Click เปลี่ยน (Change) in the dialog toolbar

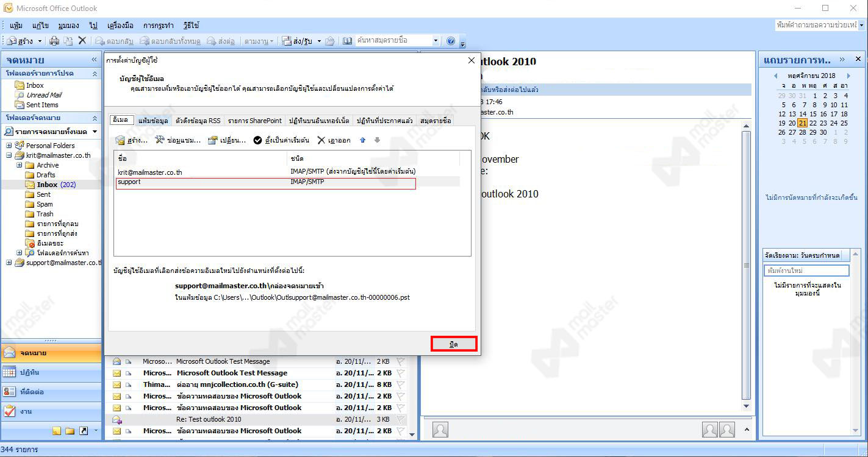coord(227,140)
